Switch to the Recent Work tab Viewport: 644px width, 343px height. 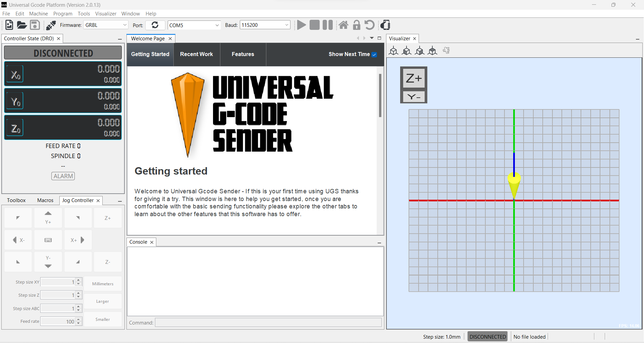click(197, 54)
